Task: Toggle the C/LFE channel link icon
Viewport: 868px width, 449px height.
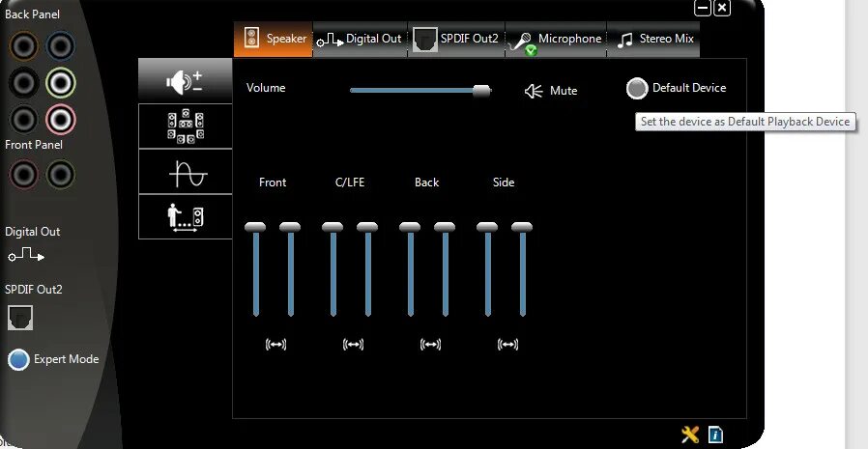Action: tap(353, 345)
